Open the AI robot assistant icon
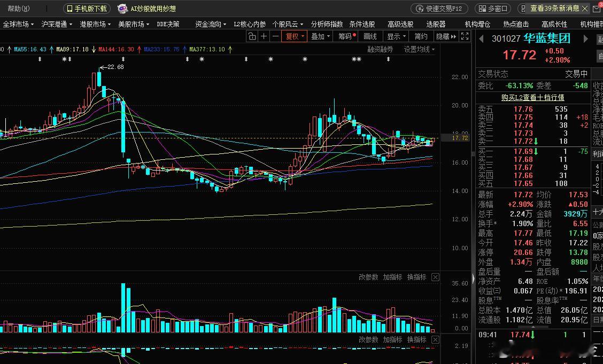The width and height of the screenshot is (603, 364). click(122, 9)
